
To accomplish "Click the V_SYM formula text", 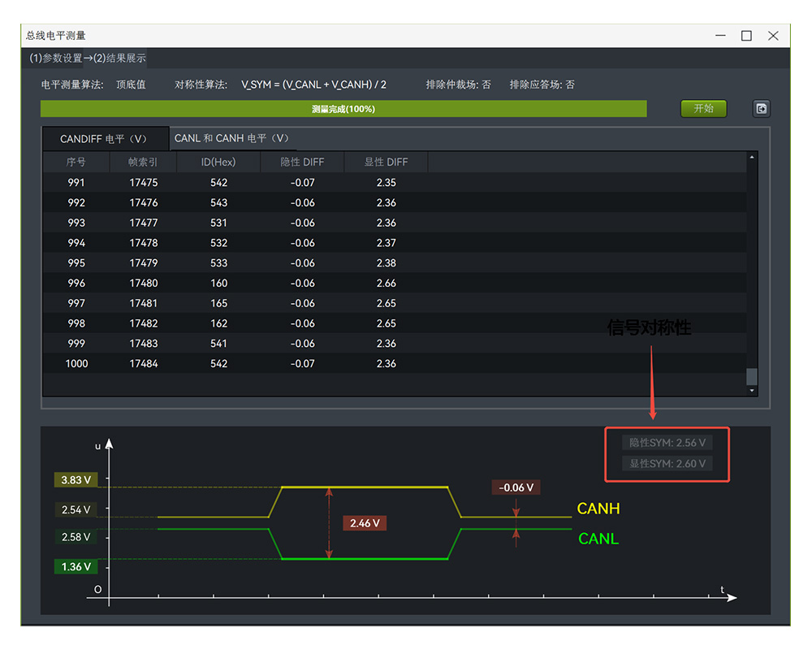I will click(313, 84).
